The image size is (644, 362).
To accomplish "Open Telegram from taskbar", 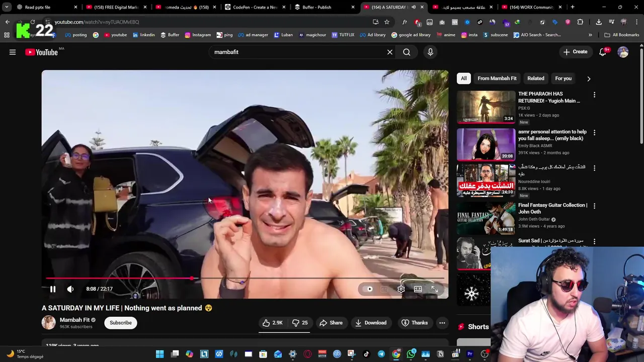I will [381, 354].
